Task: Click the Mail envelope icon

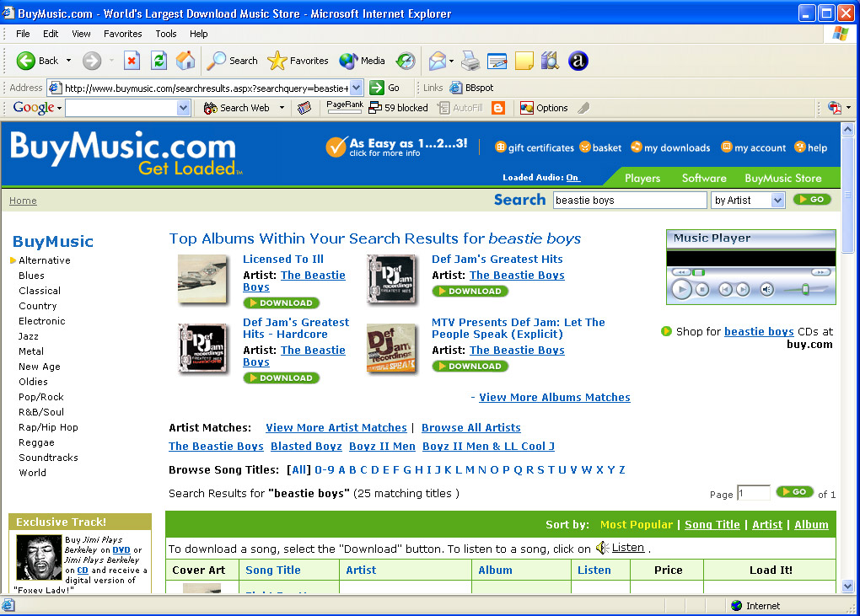Action: pyautogui.click(x=437, y=61)
